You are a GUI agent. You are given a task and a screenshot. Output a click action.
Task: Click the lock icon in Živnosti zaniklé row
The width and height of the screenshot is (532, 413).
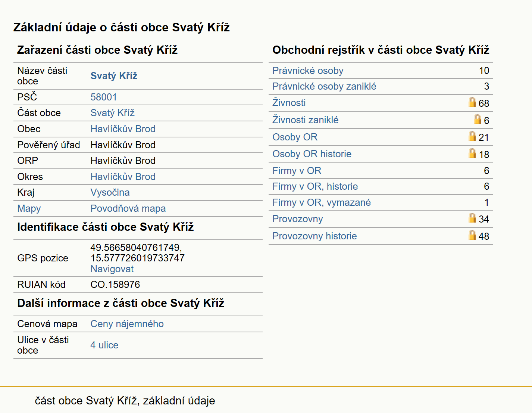pyautogui.click(x=478, y=119)
